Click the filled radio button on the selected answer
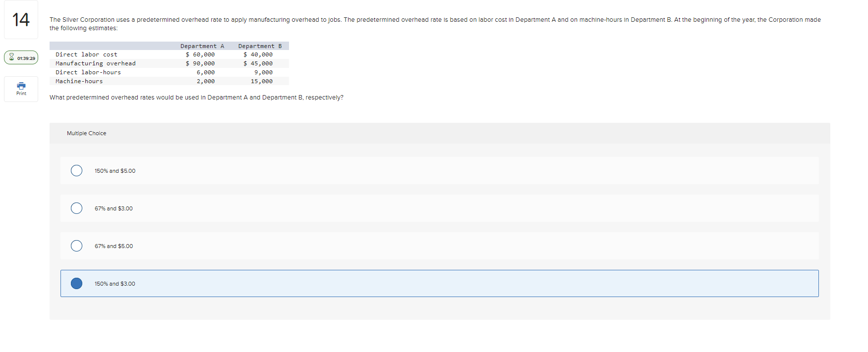Screen dimensions: 868x352 (76, 283)
